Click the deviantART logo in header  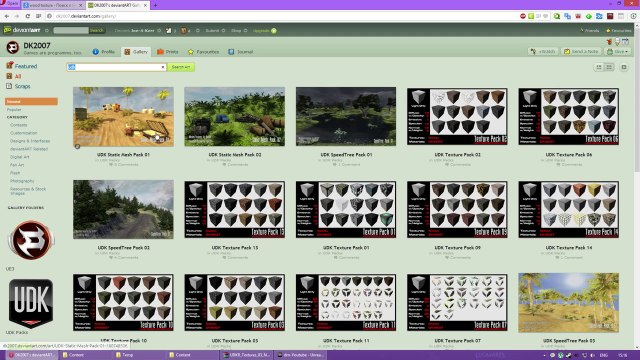22,30
